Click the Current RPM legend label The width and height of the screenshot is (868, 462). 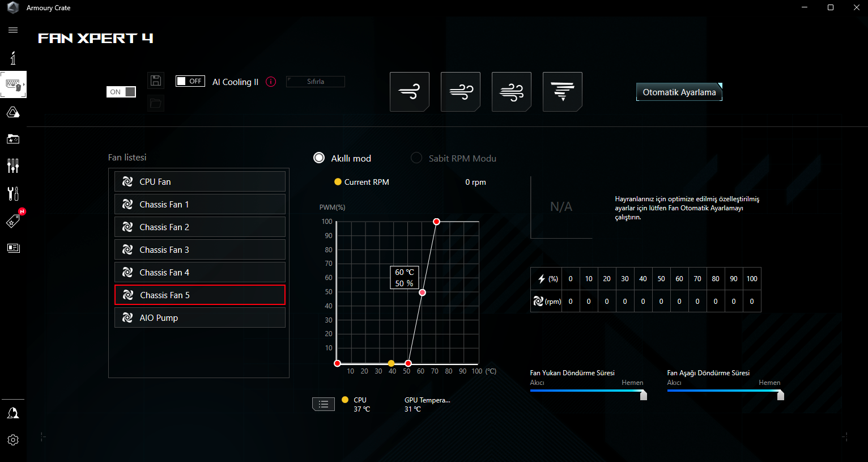tap(367, 182)
